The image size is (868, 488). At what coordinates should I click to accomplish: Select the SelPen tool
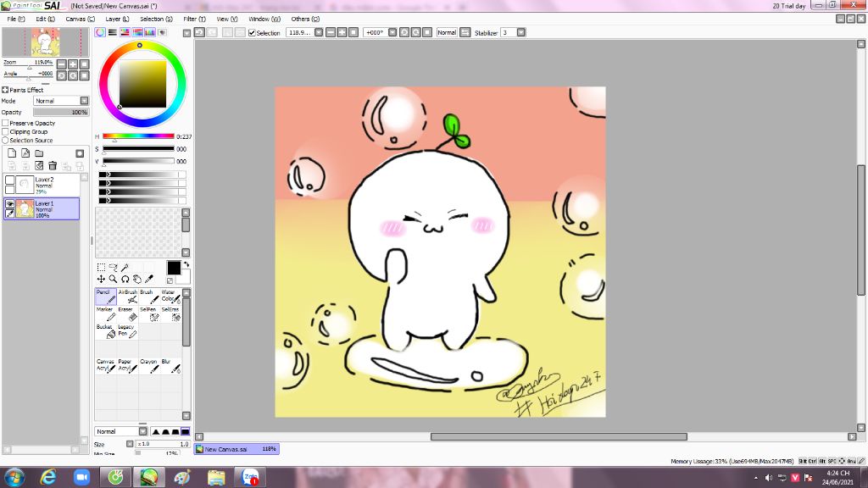tap(148, 314)
